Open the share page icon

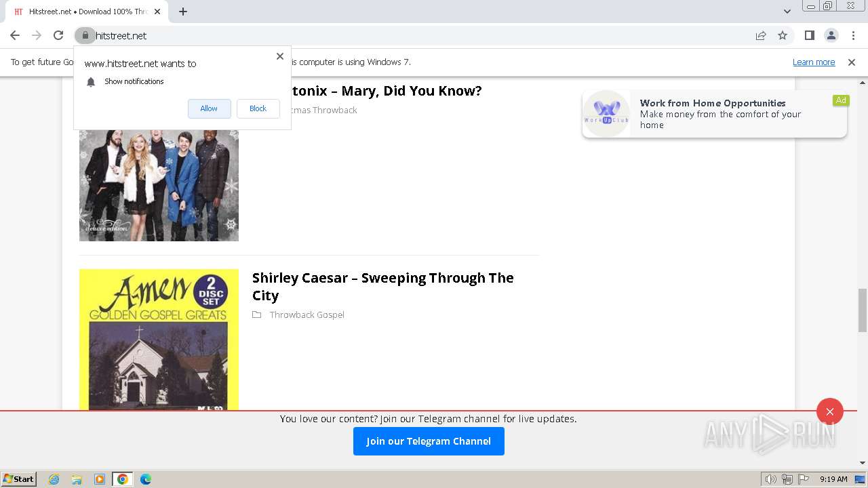pyautogui.click(x=761, y=35)
